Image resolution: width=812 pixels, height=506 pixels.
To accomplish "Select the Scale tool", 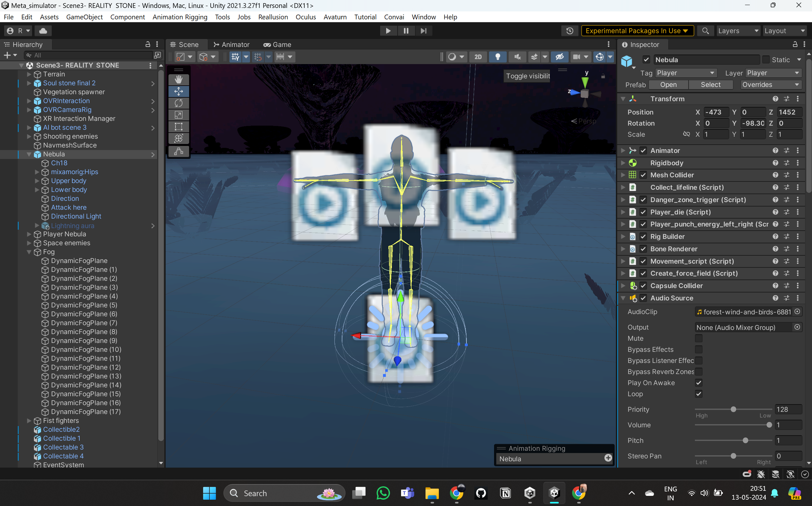I will [178, 115].
